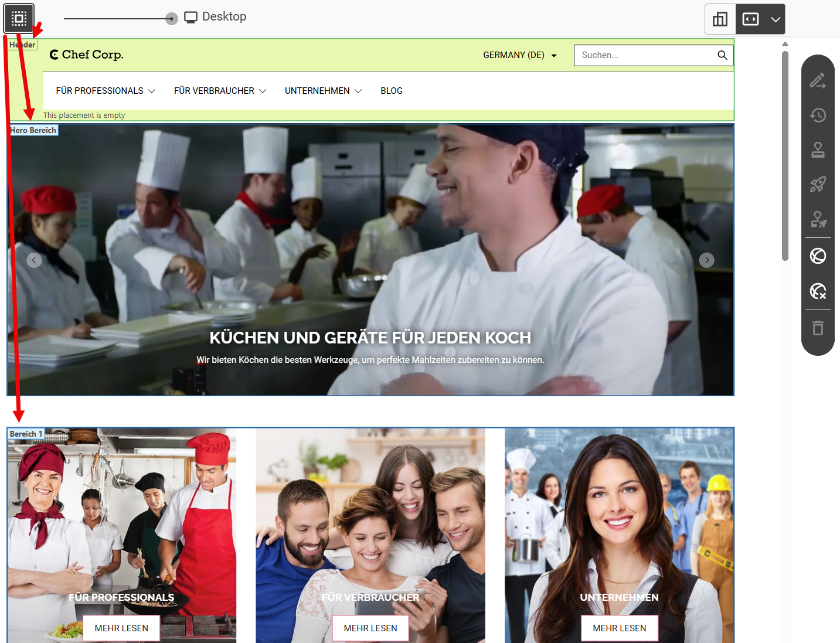Click MEHR LESEN under UNTERNEHMEN
Image resolution: width=840 pixels, height=643 pixels.
tap(620, 628)
